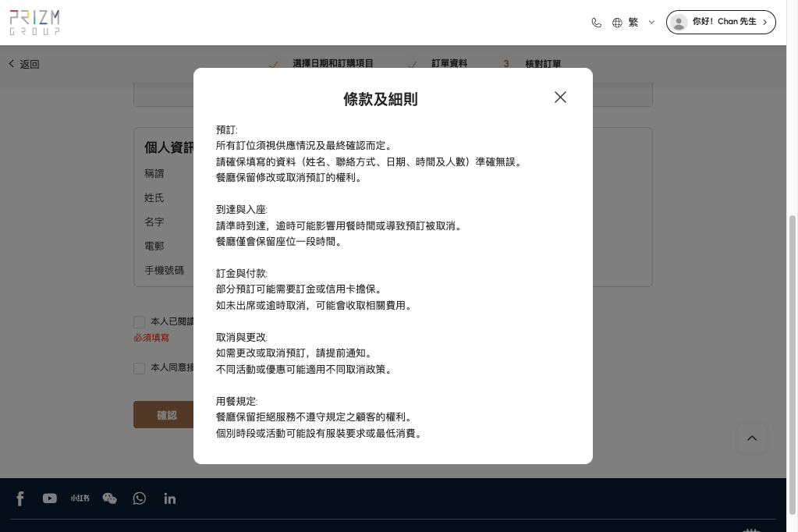Close the 條款及細則 dialog
Viewport: 798px width, 532px height.
pos(560,98)
